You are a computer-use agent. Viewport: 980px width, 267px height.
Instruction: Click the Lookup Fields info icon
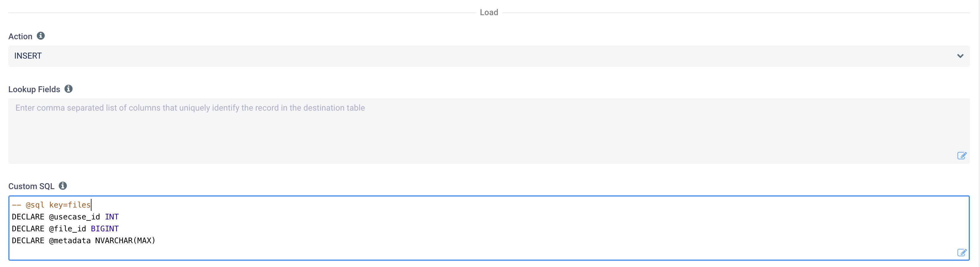coord(69,89)
